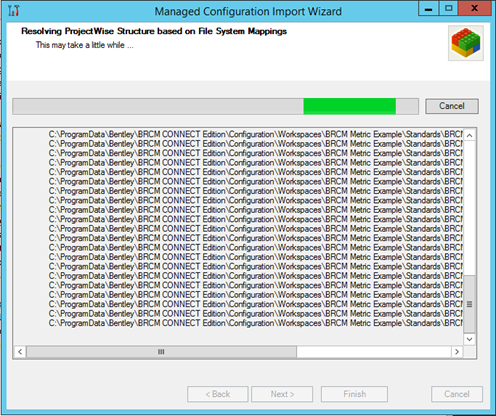Minimize the Import Wizard window
This screenshot has height=416, width=496.
tap(428, 9)
